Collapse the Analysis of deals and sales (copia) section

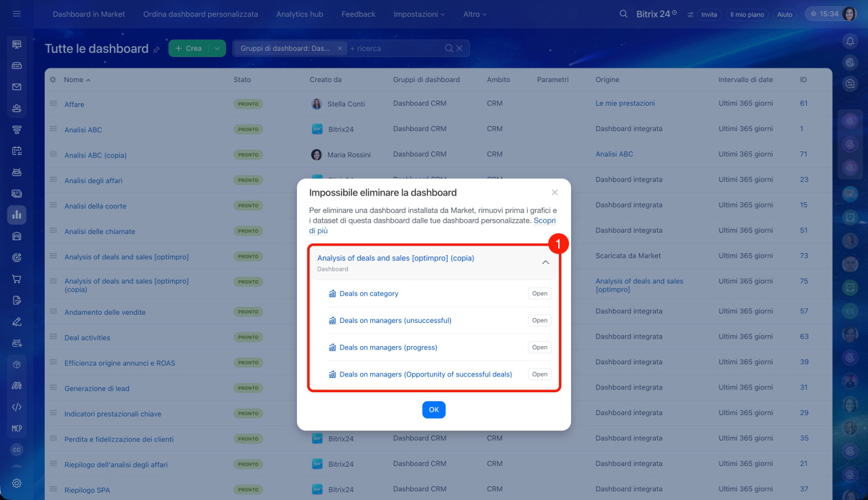coord(545,263)
